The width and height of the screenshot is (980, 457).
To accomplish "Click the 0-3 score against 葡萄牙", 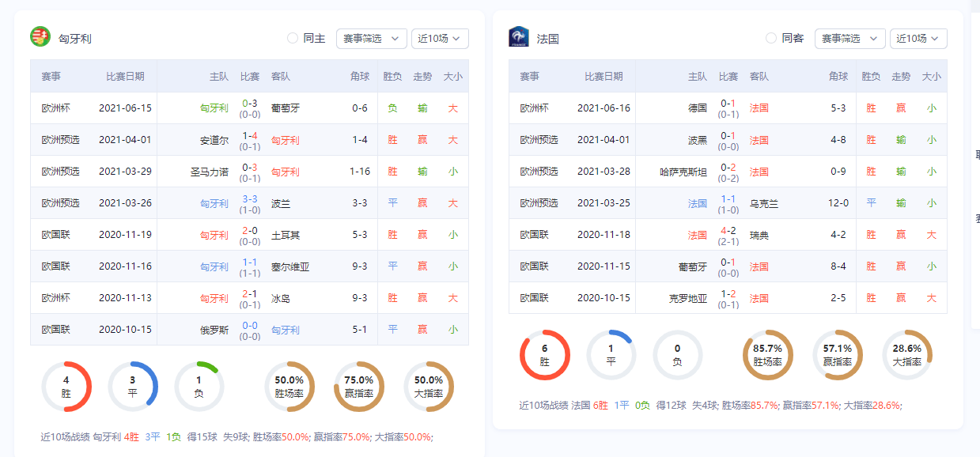I will [250, 102].
